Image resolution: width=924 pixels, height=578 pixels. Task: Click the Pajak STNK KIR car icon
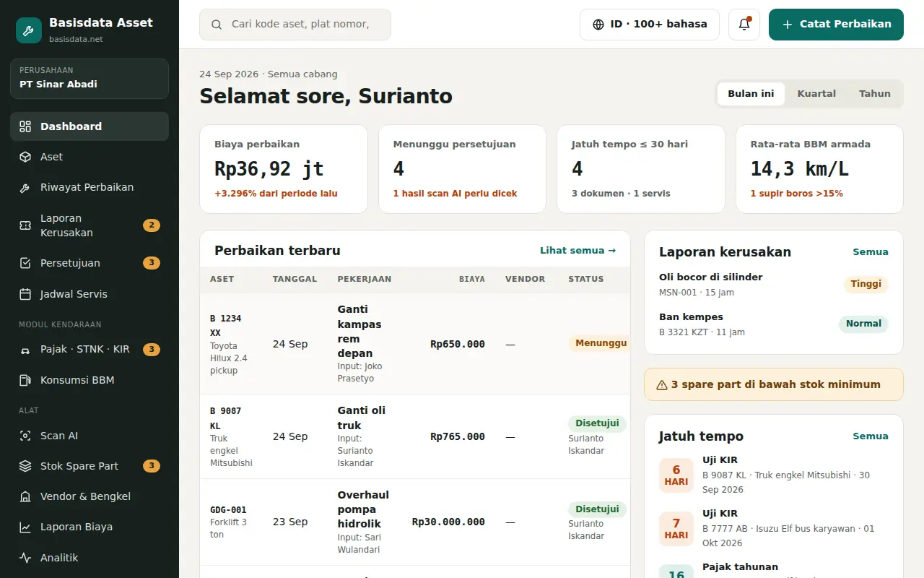click(x=25, y=350)
